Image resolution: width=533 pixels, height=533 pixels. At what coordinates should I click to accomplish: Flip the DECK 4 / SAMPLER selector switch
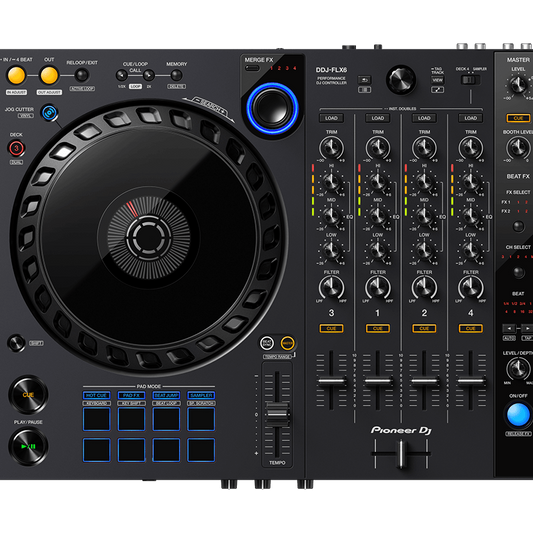pyautogui.click(x=470, y=80)
